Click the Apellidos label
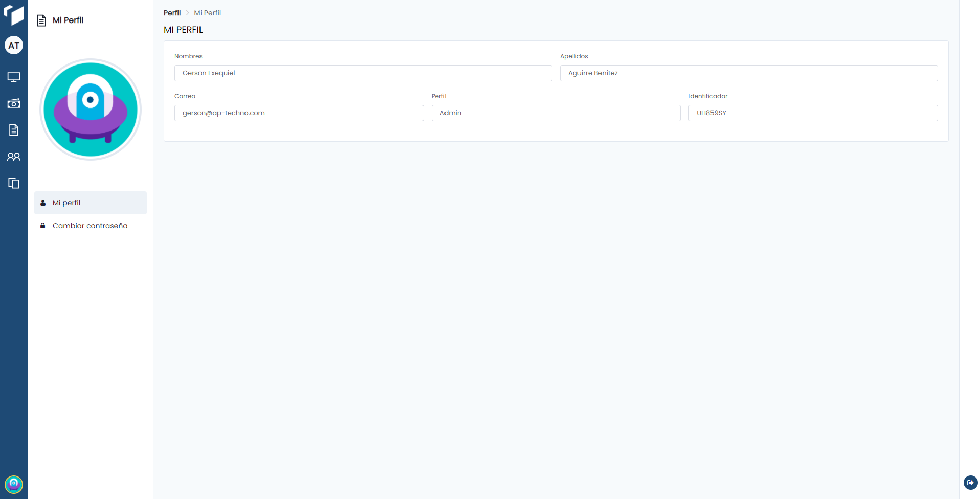This screenshot has width=980, height=499. coord(574,56)
